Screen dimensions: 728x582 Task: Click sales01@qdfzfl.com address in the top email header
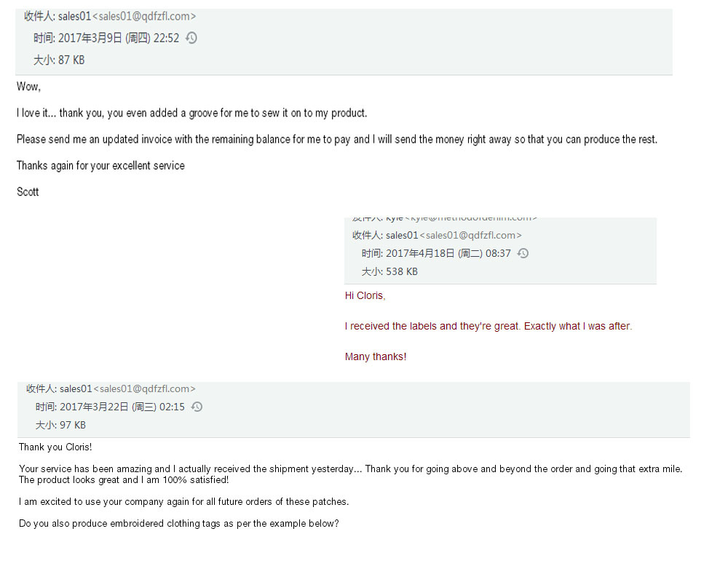click(x=144, y=16)
